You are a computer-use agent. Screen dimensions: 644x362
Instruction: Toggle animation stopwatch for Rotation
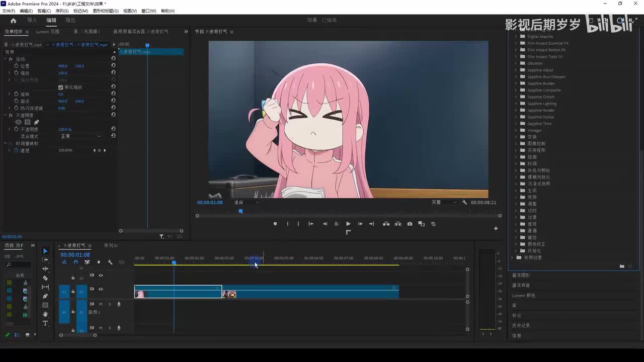[x=16, y=94]
